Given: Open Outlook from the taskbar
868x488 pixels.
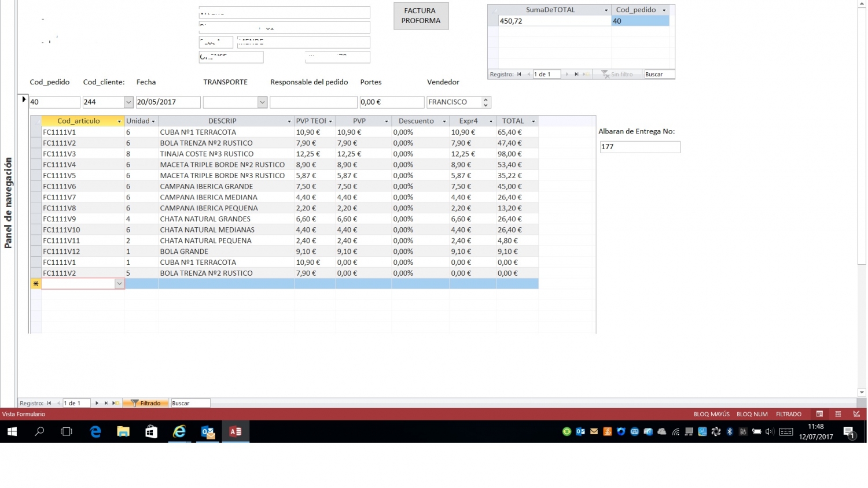Looking at the screenshot, I should tap(208, 431).
